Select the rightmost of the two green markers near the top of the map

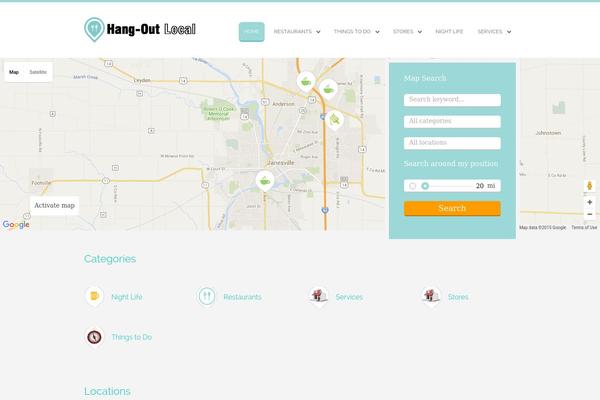tap(328, 90)
